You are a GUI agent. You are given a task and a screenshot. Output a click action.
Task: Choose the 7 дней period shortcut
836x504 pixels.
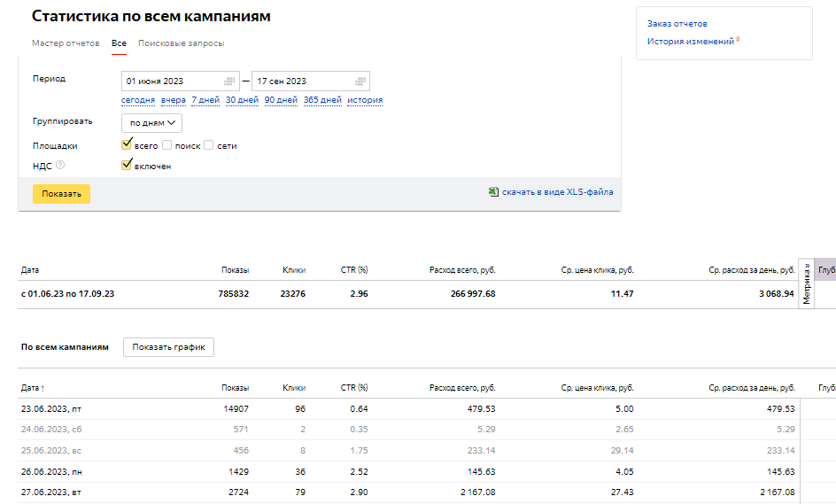(205, 100)
